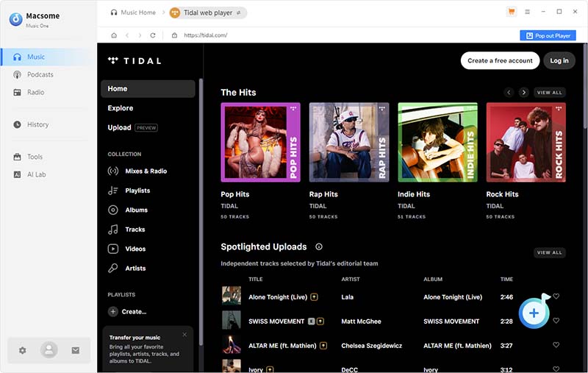Open Mixes & Radio collection
588x373 pixels.
[x=137, y=171]
